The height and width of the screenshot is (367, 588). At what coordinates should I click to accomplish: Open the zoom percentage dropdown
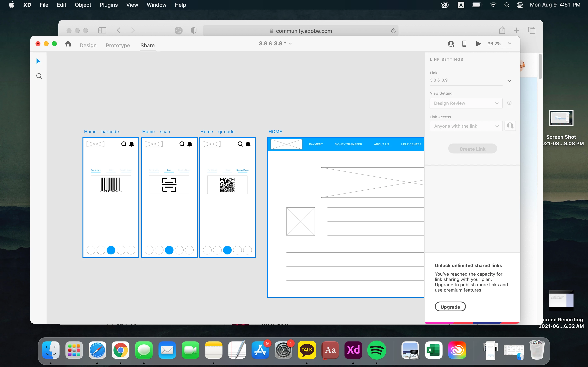510,43
